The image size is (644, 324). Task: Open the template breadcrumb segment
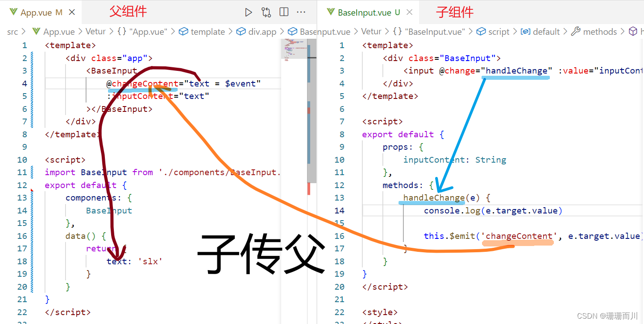(208, 32)
